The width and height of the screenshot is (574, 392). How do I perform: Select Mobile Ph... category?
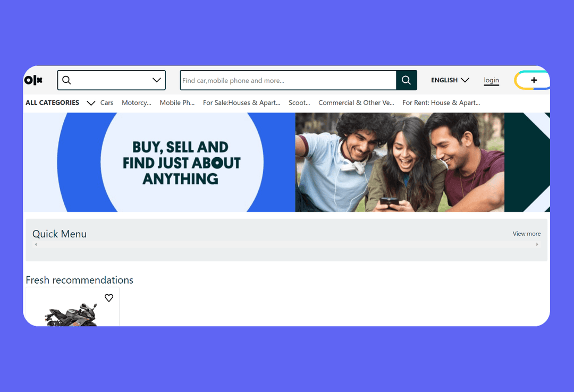[x=177, y=103]
